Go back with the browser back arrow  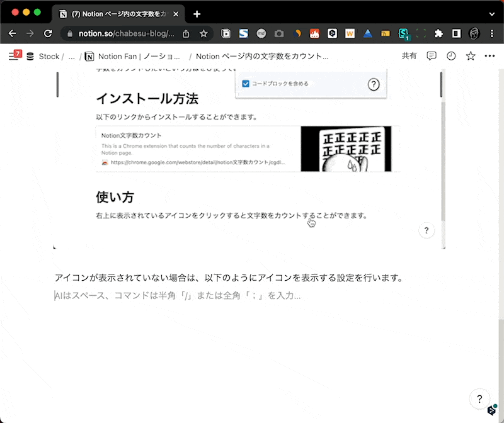click(x=12, y=33)
